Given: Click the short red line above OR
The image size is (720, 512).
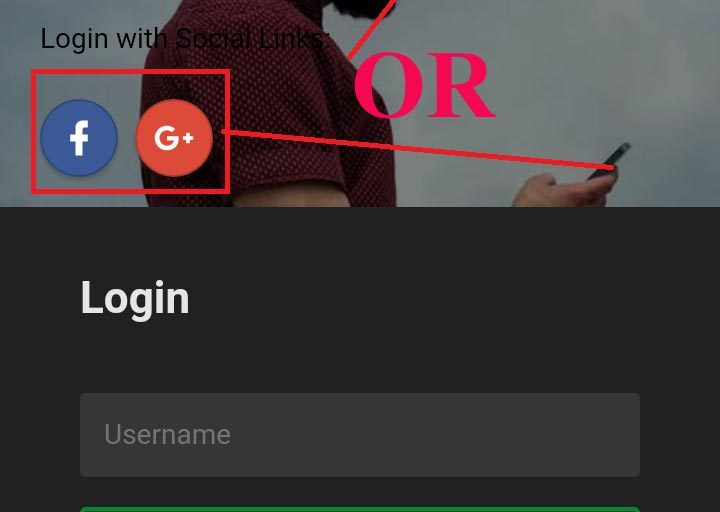Looking at the screenshot, I should [x=371, y=30].
